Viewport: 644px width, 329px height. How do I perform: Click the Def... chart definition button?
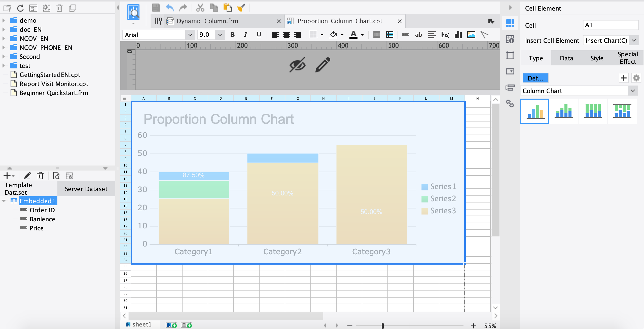(x=535, y=78)
